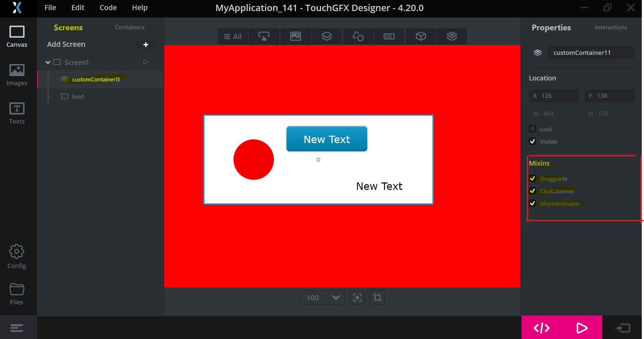Toggle the log panel icon at bottom left
The height and width of the screenshot is (339, 644).
coord(17,328)
